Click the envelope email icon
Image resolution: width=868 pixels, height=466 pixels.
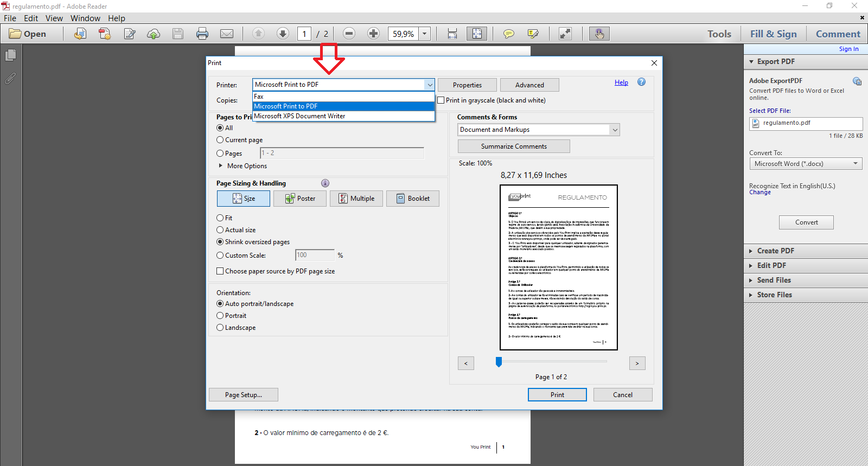click(227, 34)
